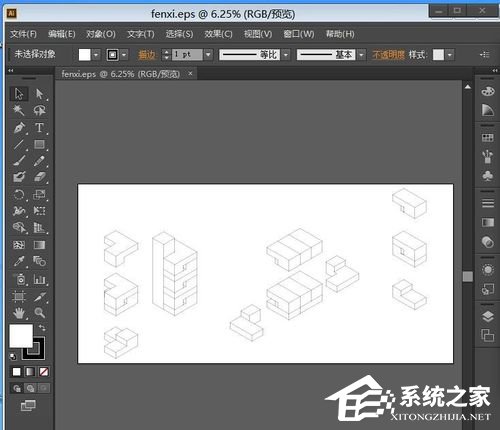Open the 效果(C) menu
The width and height of the screenshot is (500, 430).
218,34
